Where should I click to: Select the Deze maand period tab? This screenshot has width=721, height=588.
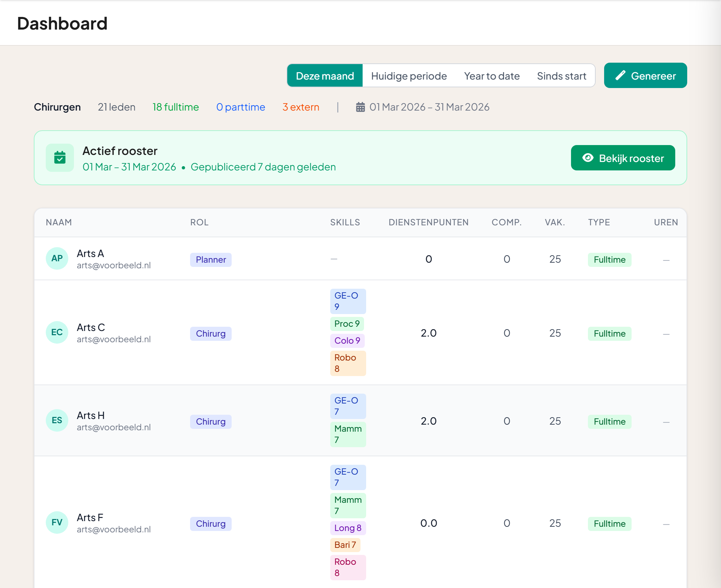[x=325, y=76]
